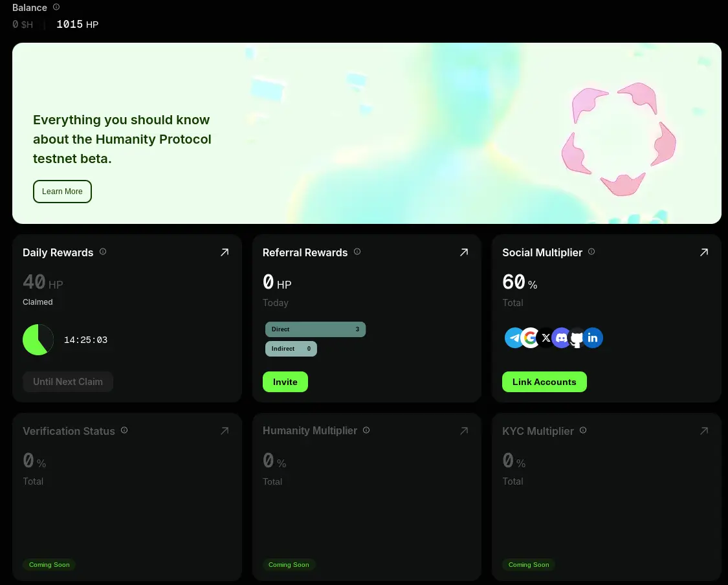Open Daily Rewards via its arrow icon
Screen dimensions: 728x585
click(x=225, y=252)
